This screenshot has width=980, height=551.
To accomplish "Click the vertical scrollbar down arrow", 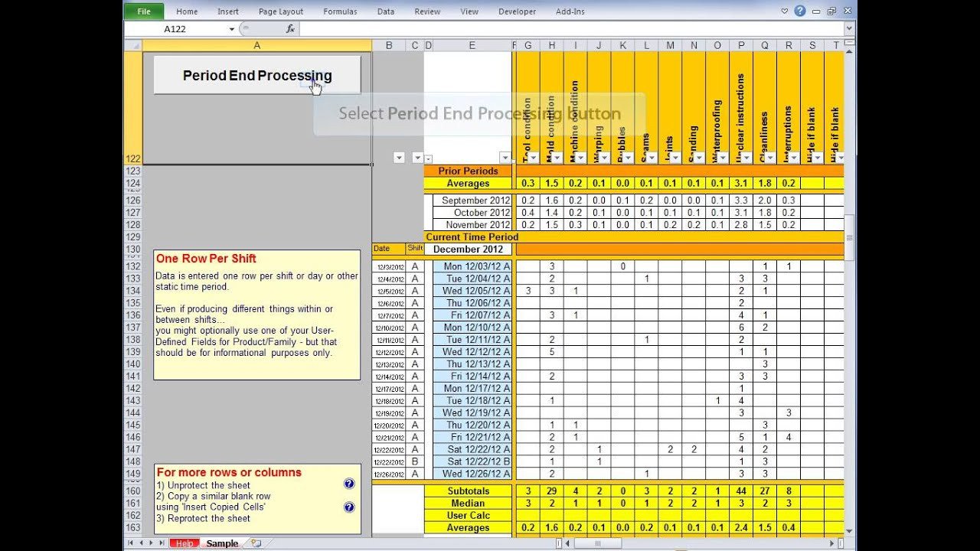I will pyautogui.click(x=850, y=533).
